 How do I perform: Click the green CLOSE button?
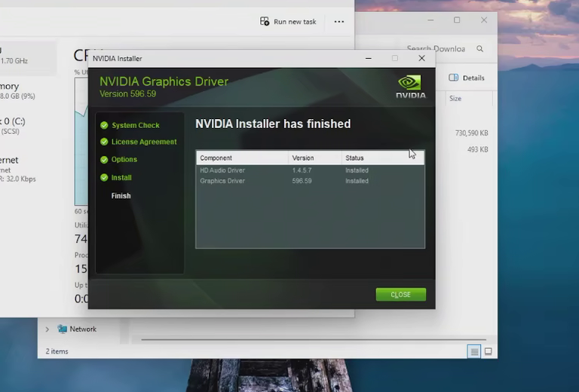(400, 295)
